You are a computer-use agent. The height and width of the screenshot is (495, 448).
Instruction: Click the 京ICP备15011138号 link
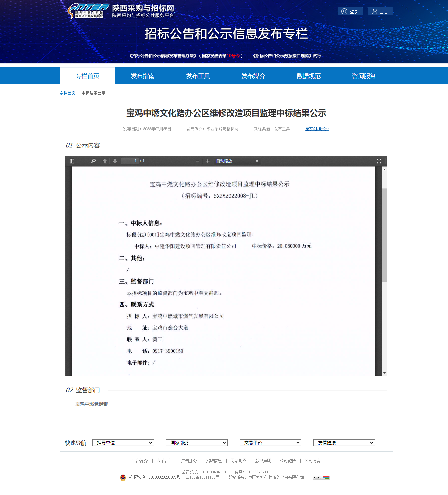[202, 477]
